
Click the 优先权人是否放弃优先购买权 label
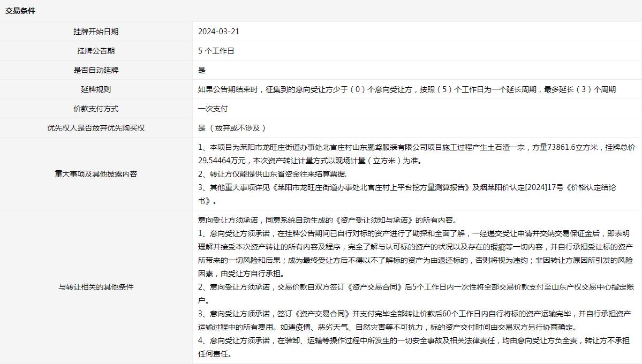point(96,128)
